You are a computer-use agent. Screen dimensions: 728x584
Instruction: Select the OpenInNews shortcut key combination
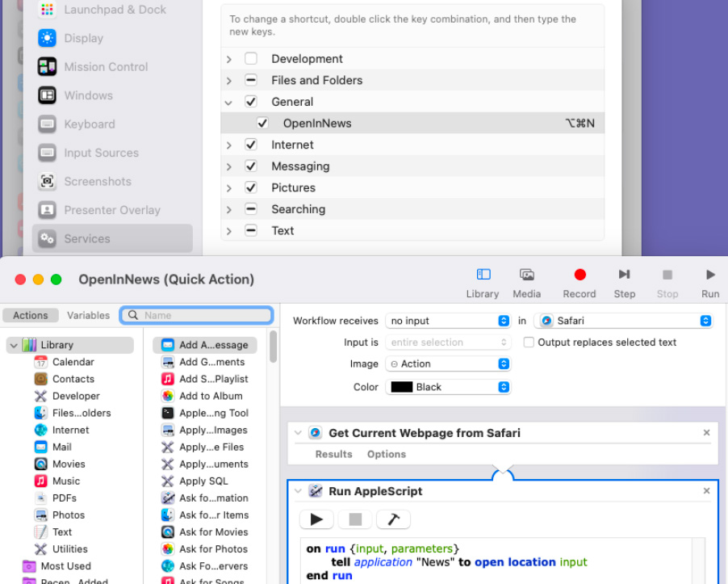point(579,123)
